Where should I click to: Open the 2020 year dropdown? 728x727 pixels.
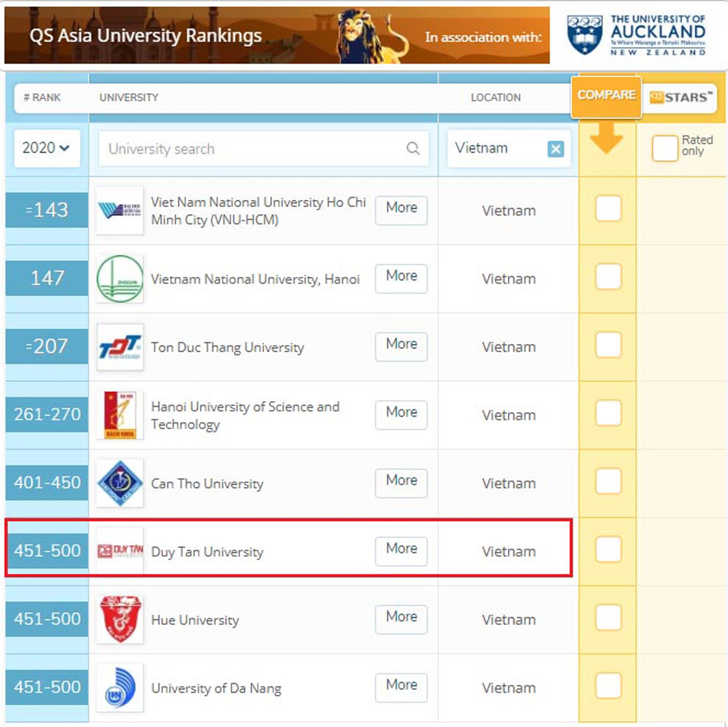point(46,149)
